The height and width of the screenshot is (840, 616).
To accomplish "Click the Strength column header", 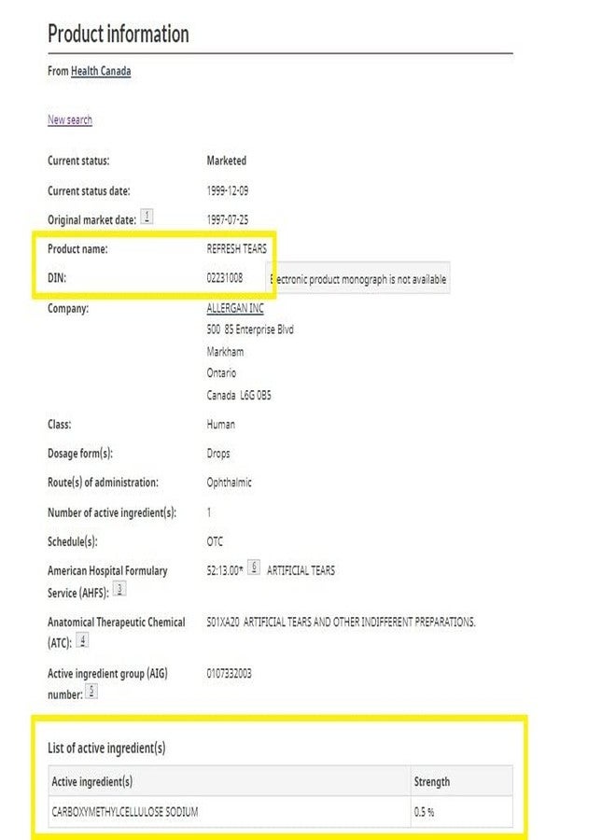I will coord(462,781).
